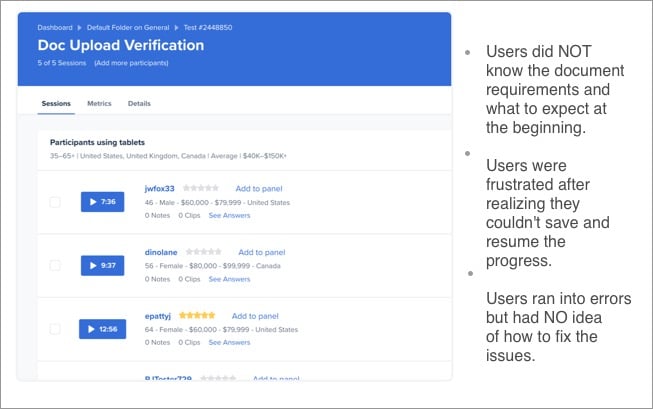
Task: Go to Dashboard in the breadcrumb
Action: [x=55, y=27]
